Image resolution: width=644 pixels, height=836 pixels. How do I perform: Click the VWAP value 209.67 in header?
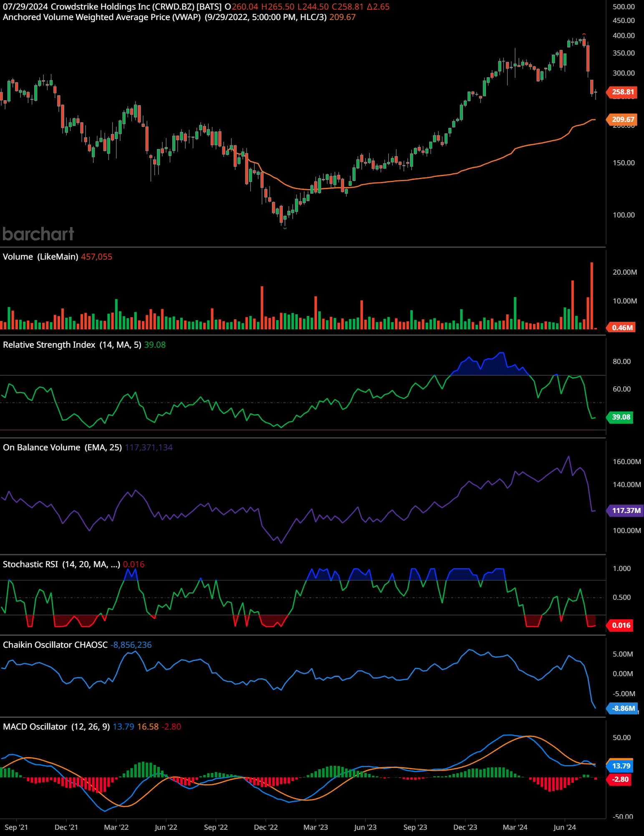tap(342, 17)
